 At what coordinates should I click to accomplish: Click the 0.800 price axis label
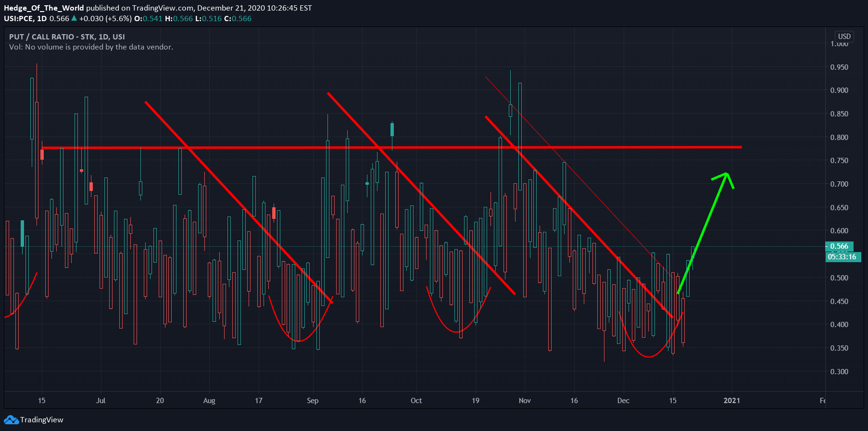click(839, 138)
